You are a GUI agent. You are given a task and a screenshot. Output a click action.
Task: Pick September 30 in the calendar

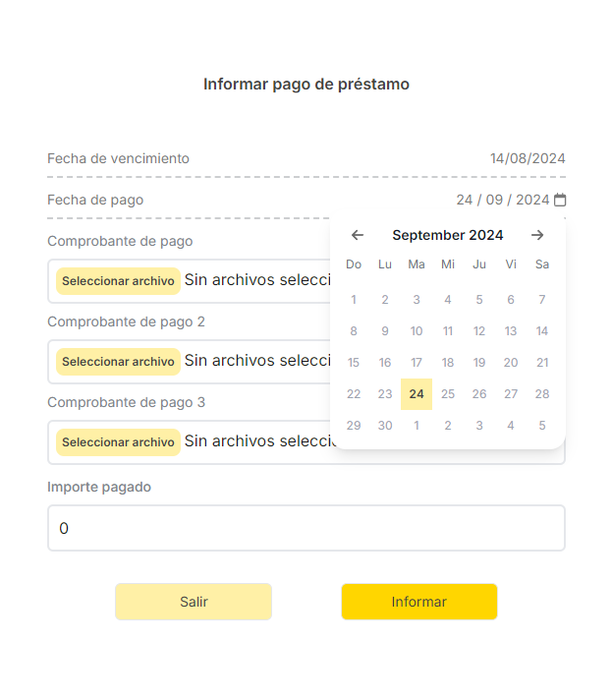click(x=385, y=426)
